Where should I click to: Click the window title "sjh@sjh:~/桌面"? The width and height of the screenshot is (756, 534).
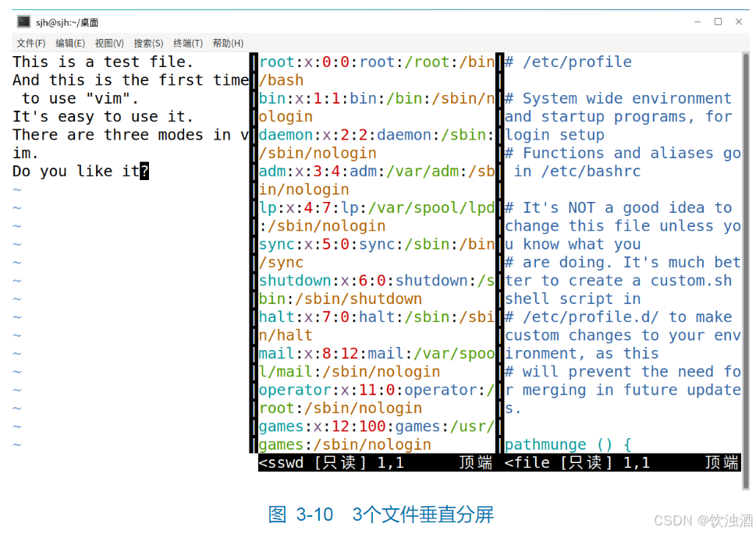[67, 22]
